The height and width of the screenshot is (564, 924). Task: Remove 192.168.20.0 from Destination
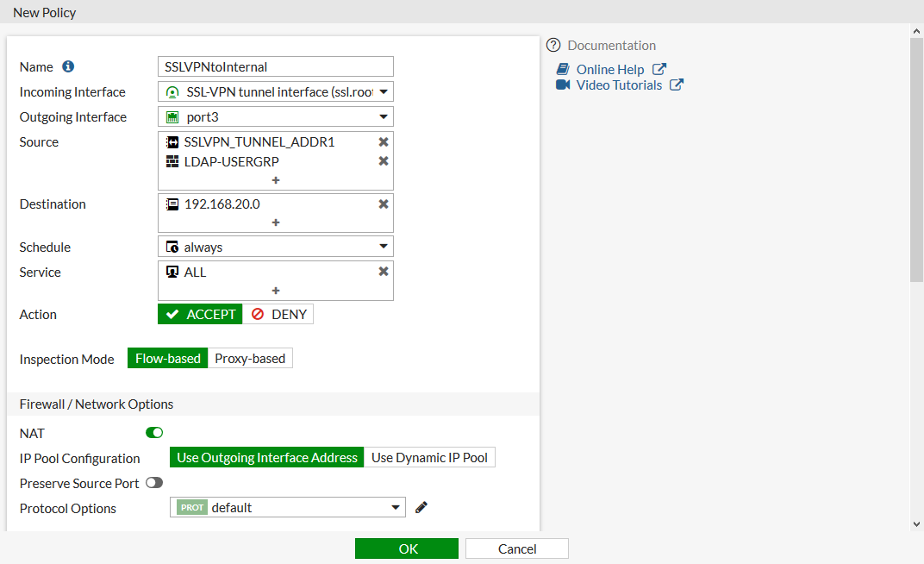(384, 204)
